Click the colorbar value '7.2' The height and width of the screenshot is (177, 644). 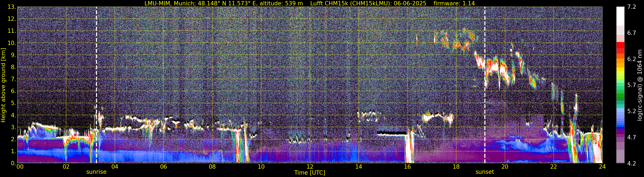(x=632, y=7)
